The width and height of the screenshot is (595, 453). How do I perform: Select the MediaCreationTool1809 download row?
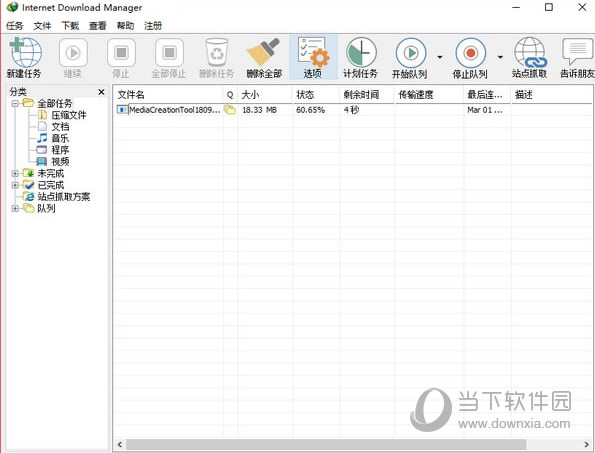pyautogui.click(x=353, y=110)
